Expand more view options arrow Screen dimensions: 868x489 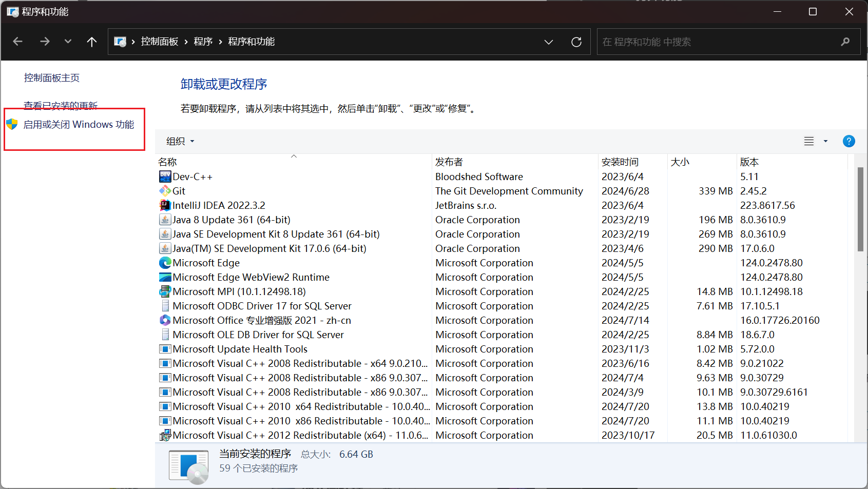(x=825, y=141)
